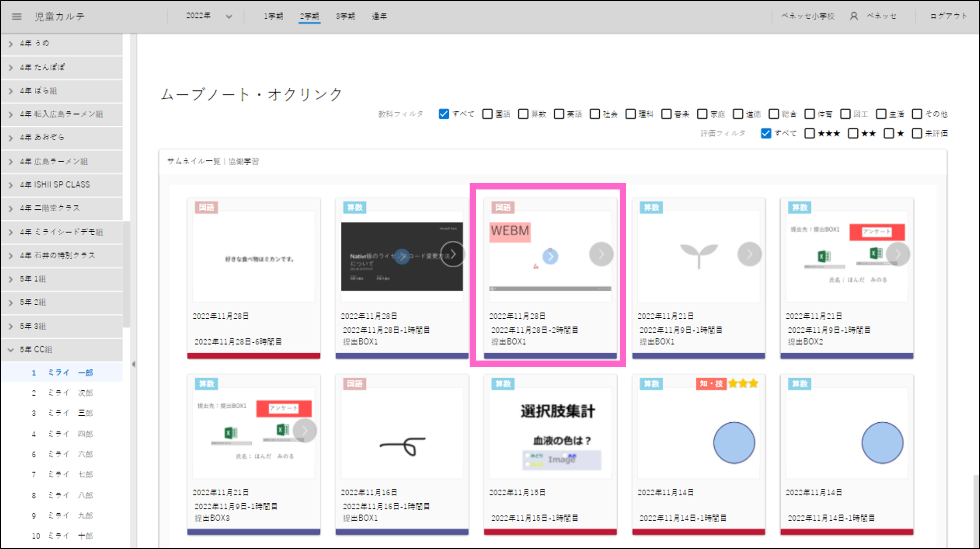The width and height of the screenshot is (980, 549).
Task: Click the sidebar vertical scrollbar
Action: (127, 274)
